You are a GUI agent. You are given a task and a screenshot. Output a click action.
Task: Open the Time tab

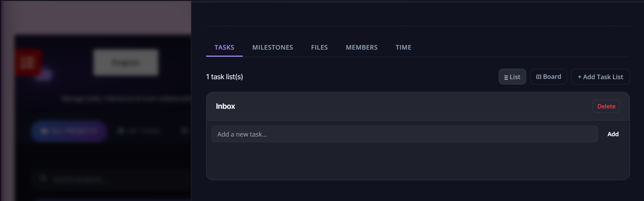[403, 48]
